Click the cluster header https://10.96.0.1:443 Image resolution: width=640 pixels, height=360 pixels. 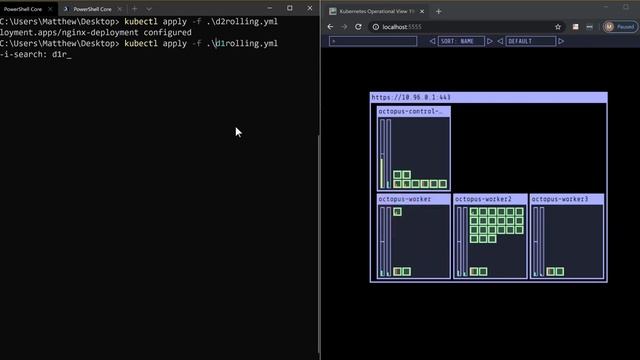pyautogui.click(x=489, y=97)
